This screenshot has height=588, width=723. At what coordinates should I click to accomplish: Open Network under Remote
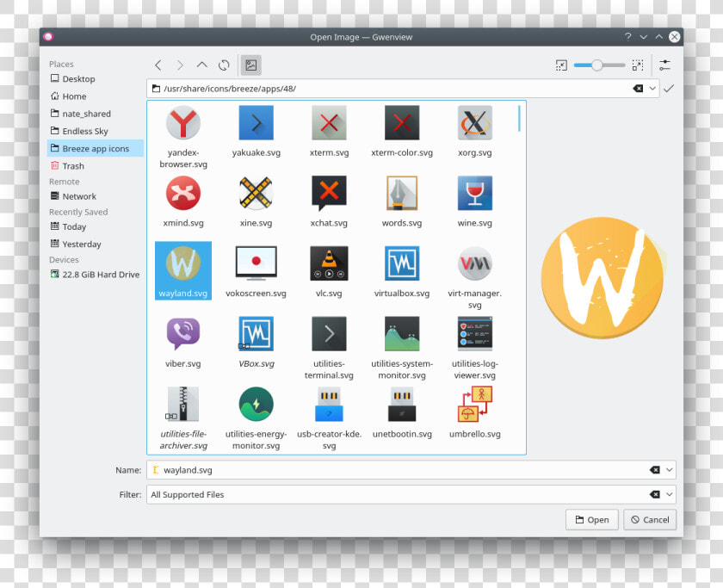point(96,196)
